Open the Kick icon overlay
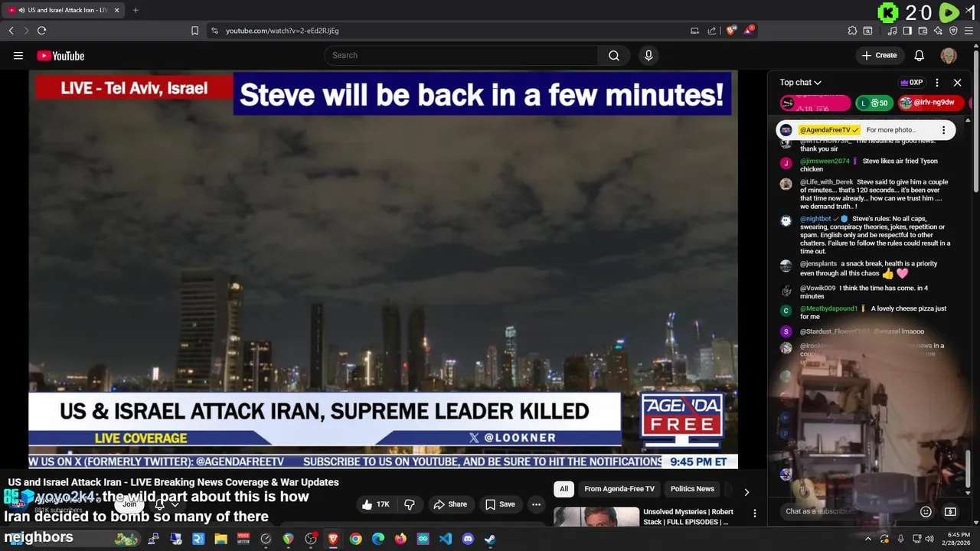This screenshot has height=551, width=980. 888,12
